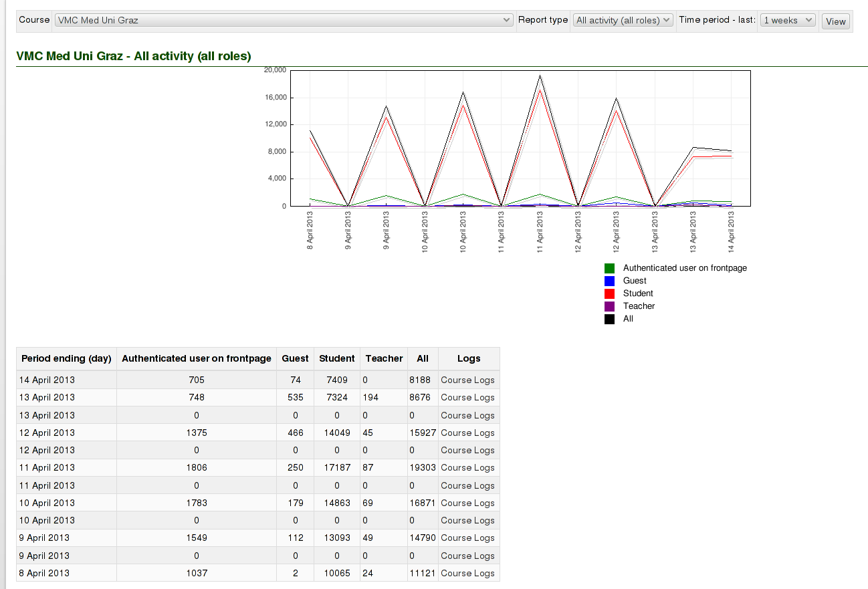Click the Guest column header
This screenshot has height=589, width=868.
click(x=296, y=358)
